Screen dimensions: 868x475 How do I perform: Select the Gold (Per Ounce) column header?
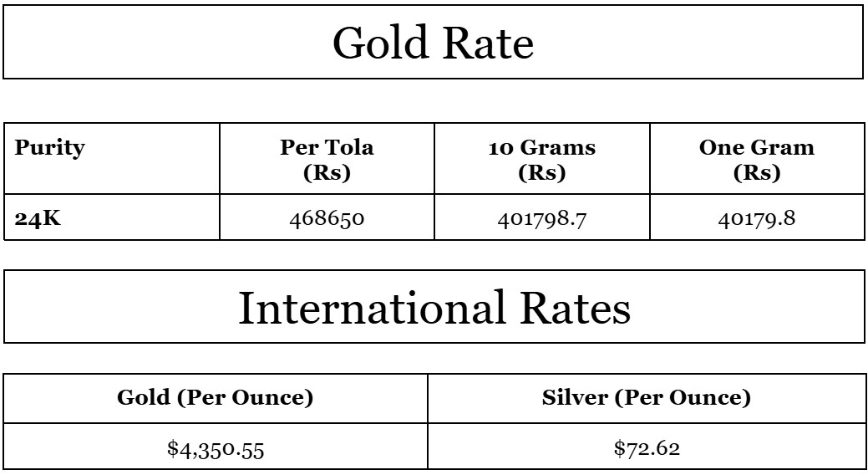216,399
